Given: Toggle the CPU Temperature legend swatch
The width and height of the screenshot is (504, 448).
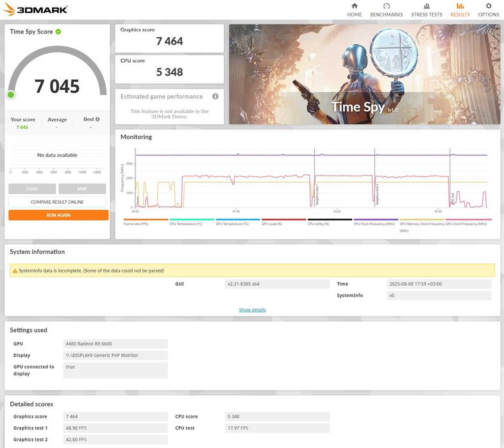Looking at the screenshot, I should pyautogui.click(x=192, y=220).
